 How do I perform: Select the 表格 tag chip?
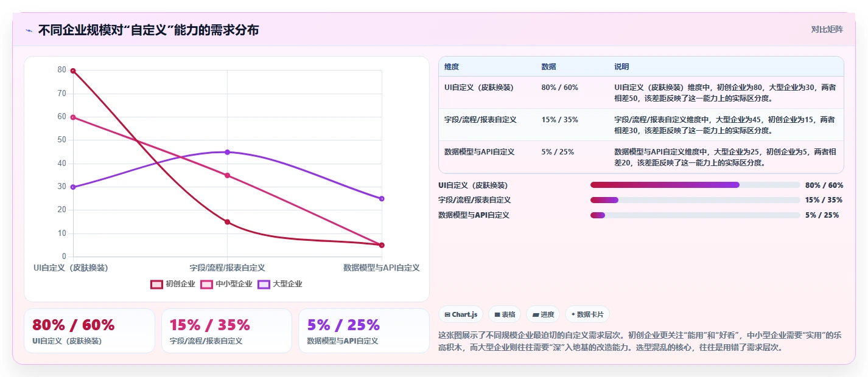[505, 314]
